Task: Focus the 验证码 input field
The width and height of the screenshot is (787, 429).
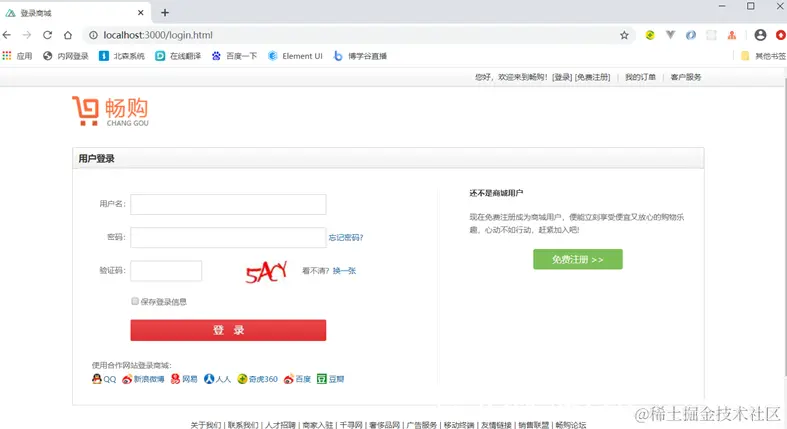Action: [x=166, y=270]
